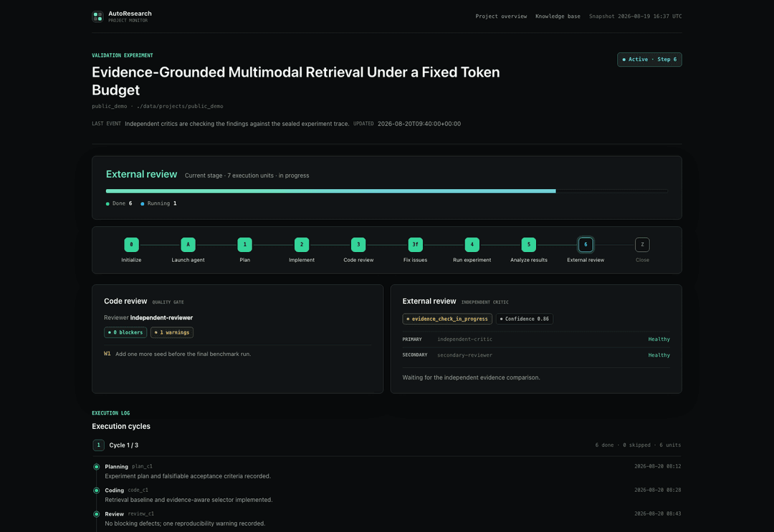The image size is (774, 532).
Task: Click the evidence_check_in_progress status chip
Action: [x=447, y=319]
